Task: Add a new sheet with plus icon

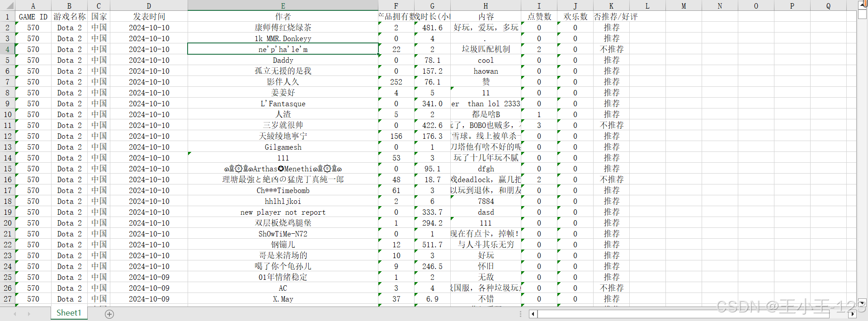Action: [x=109, y=314]
